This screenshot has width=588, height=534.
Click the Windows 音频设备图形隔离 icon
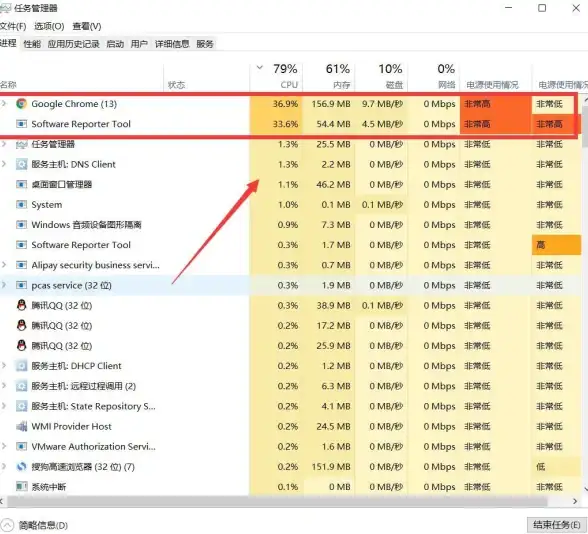[x=21, y=225]
